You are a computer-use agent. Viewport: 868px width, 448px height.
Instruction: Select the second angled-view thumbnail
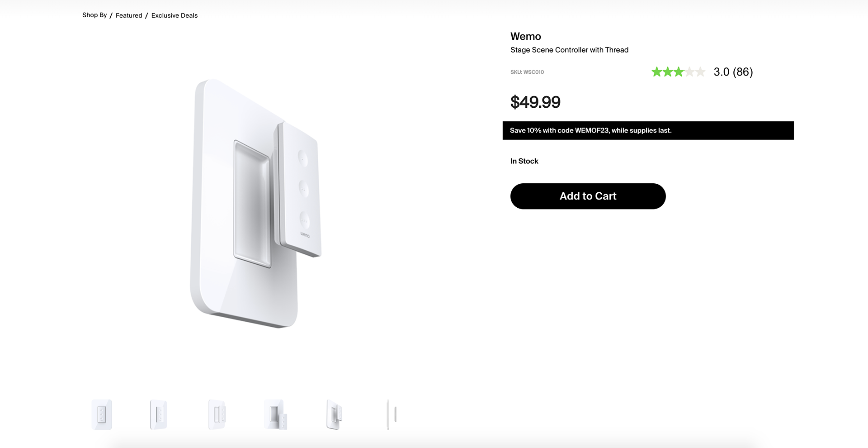coord(159,414)
